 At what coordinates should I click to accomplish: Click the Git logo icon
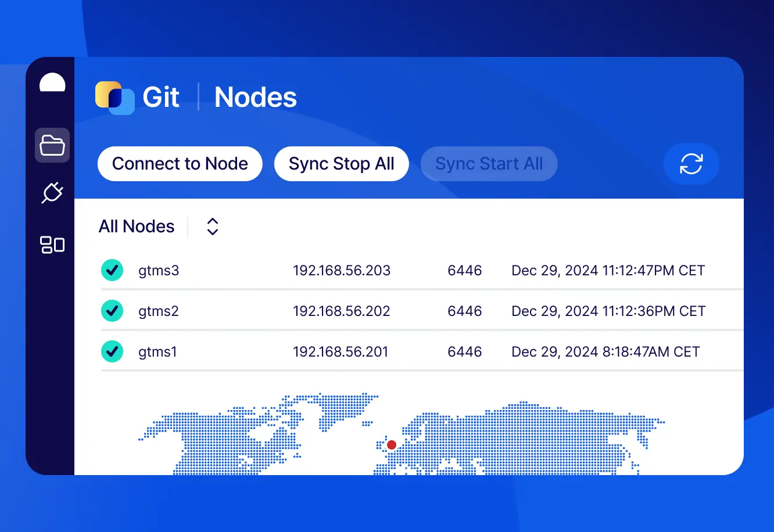click(x=115, y=98)
